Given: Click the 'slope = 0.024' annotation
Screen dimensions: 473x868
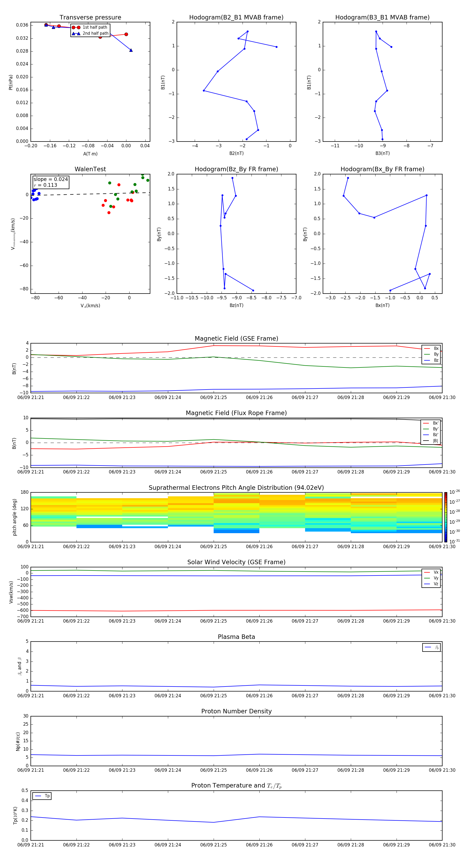Looking at the screenshot, I should tap(50, 179).
